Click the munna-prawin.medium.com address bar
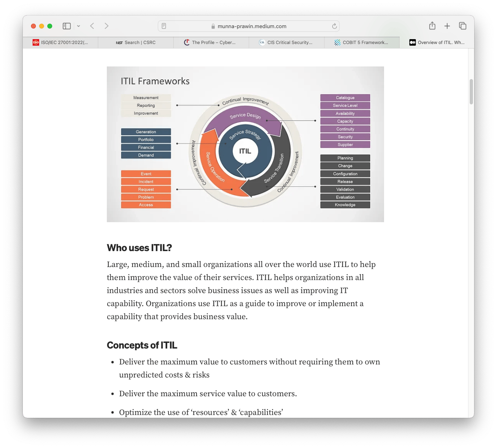497x448 pixels. coord(249,26)
